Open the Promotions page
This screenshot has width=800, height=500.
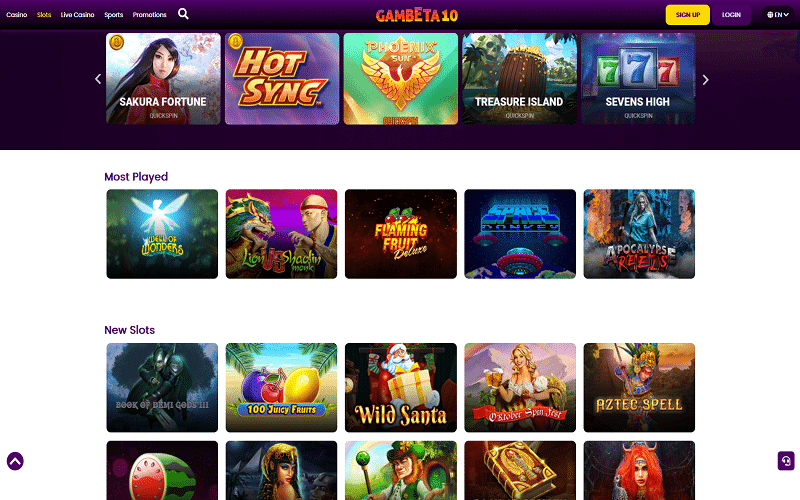149,15
